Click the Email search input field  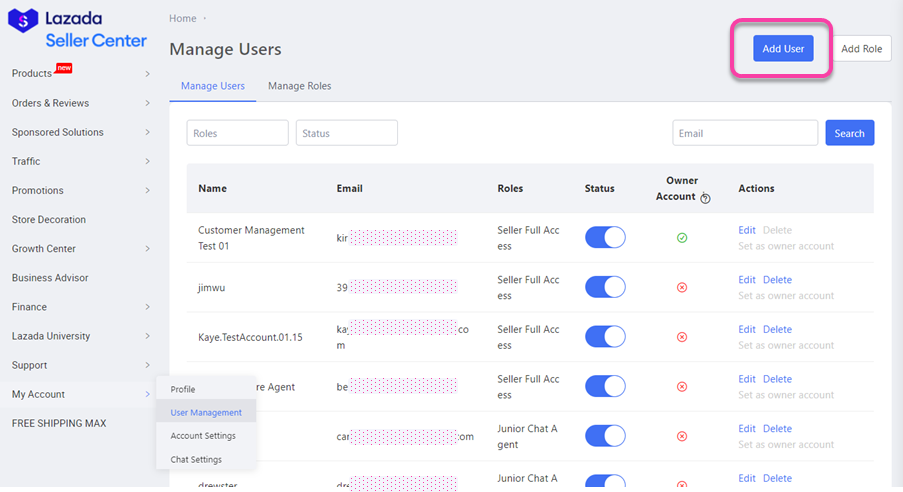pyautogui.click(x=745, y=133)
